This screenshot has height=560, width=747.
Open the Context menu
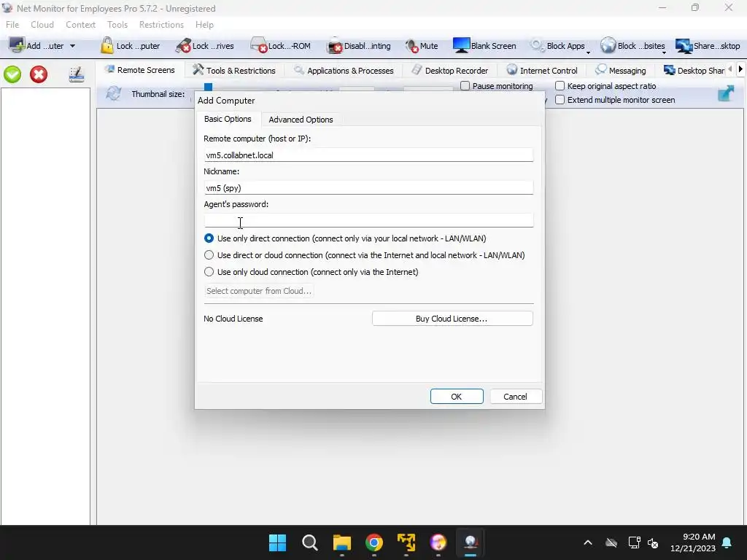[x=80, y=24]
